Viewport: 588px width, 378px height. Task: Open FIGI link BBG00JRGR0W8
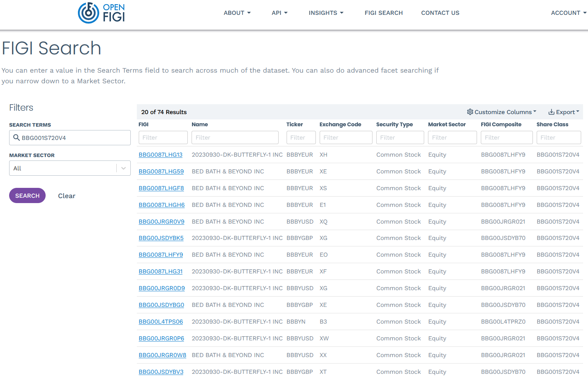coord(162,355)
